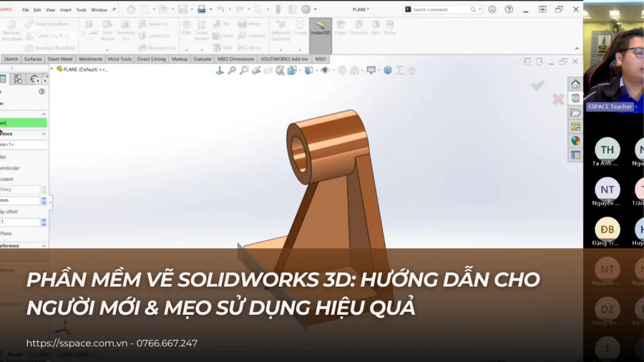
Task: Adjust the number of planes spinner
Action: point(43,222)
